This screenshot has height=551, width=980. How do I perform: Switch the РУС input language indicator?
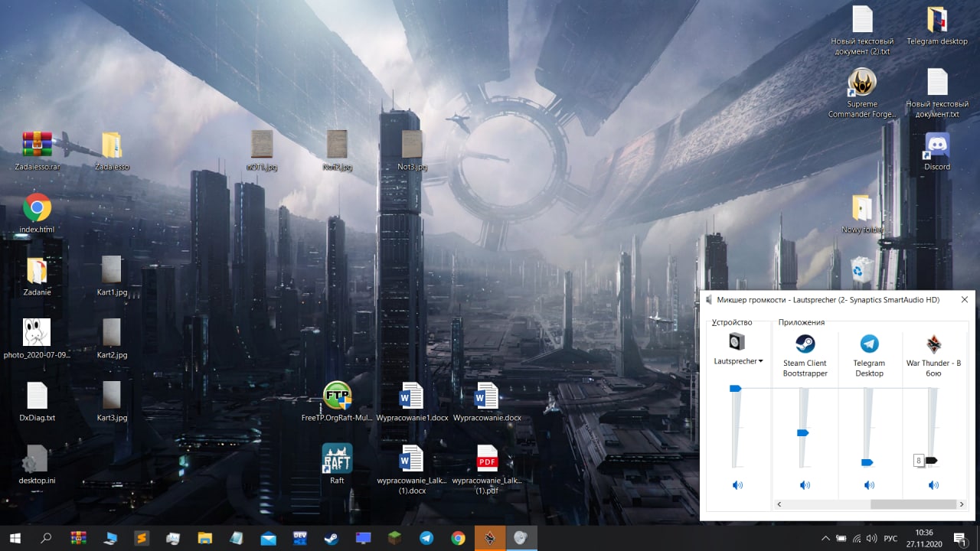point(890,539)
